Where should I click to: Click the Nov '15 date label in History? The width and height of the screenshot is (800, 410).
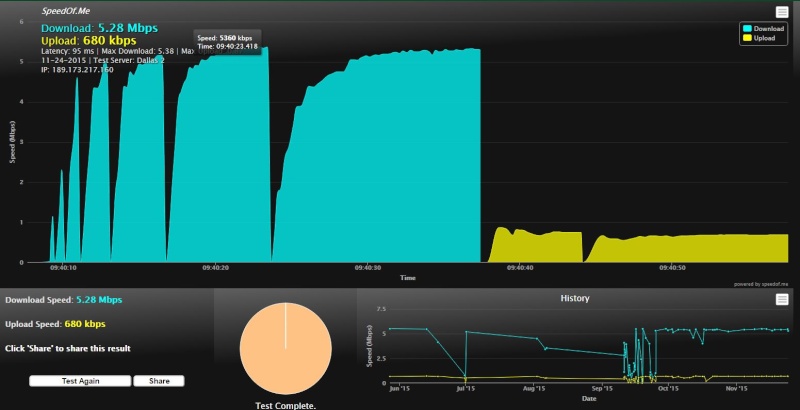pyautogui.click(x=736, y=389)
